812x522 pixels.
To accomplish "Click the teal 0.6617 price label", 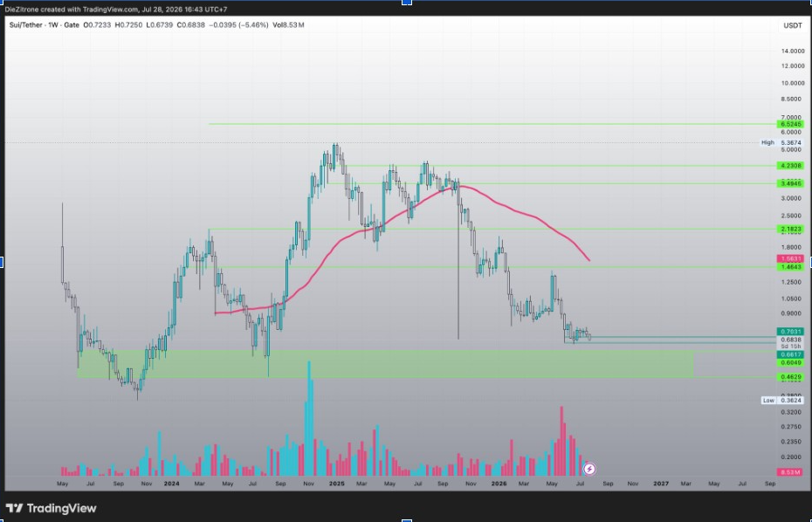I will click(789, 354).
